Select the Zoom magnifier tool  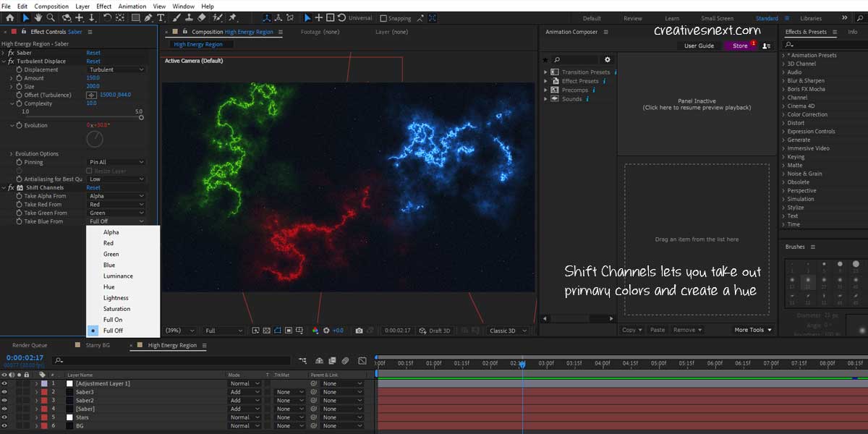(51, 17)
